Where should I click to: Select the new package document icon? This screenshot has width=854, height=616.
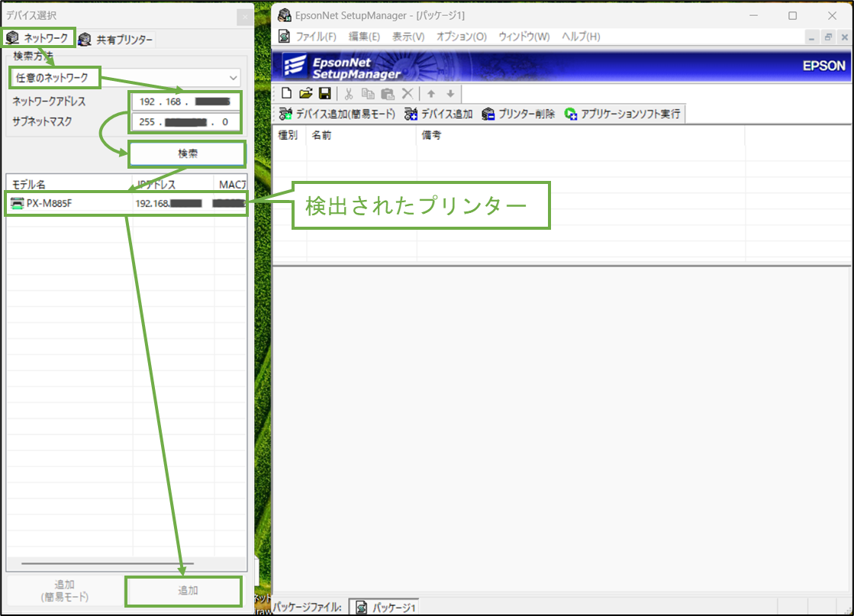point(286,93)
